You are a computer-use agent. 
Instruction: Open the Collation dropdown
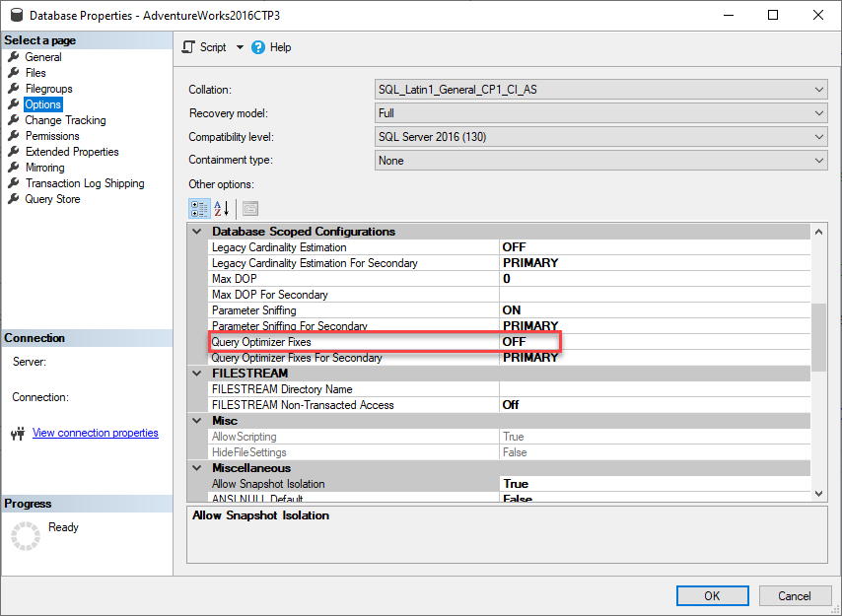coord(600,90)
